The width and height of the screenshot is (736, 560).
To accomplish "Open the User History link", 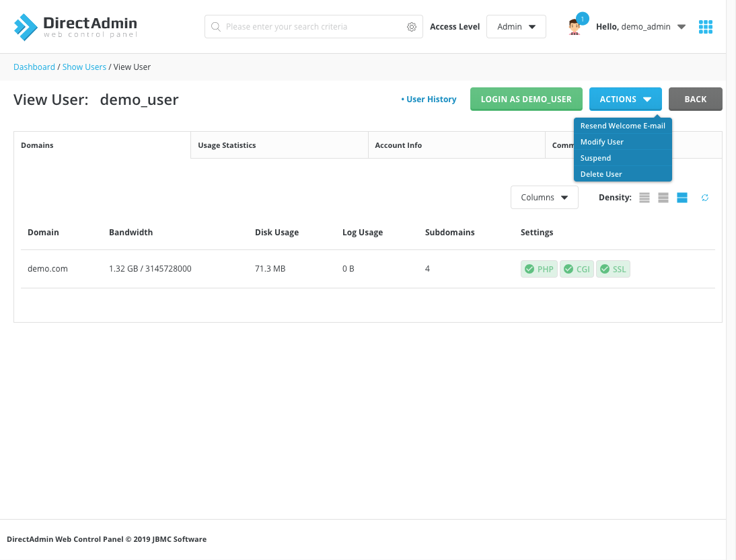I will [x=431, y=99].
